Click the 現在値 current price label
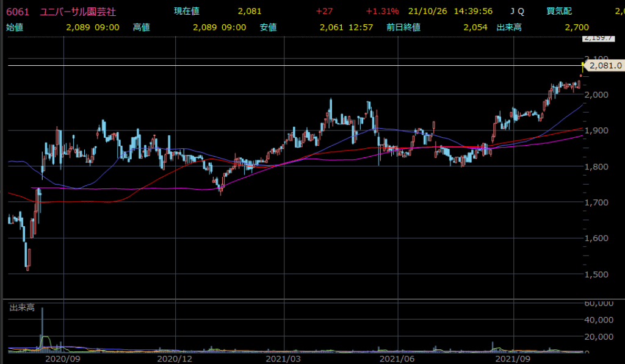The image size is (625, 364). click(x=186, y=11)
